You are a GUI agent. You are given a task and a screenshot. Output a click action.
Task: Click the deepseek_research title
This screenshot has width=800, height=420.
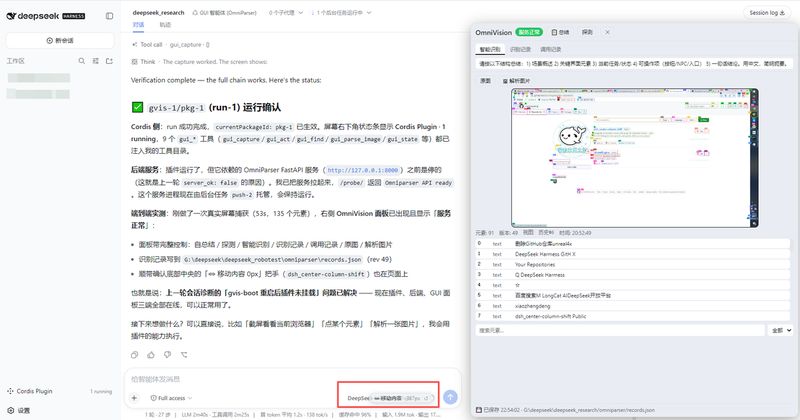(x=158, y=13)
